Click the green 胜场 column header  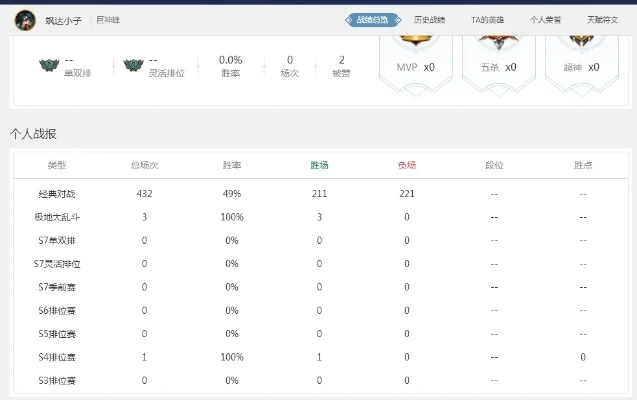pos(320,165)
